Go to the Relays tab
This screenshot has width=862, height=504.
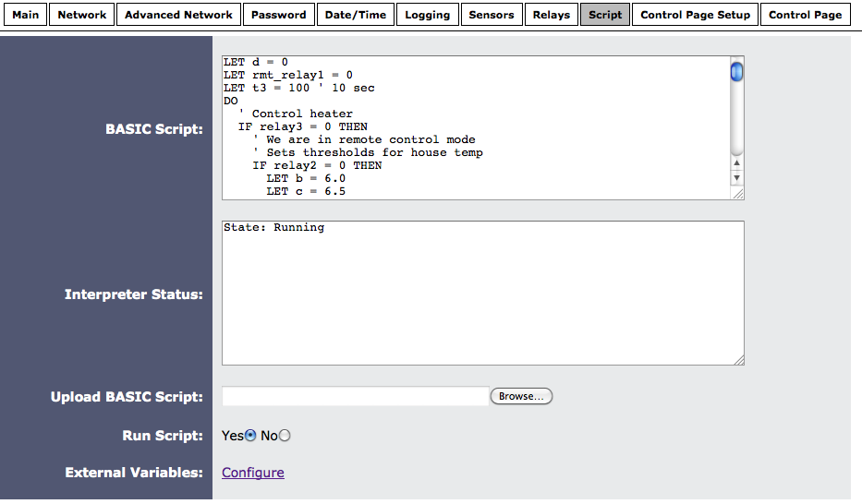click(551, 15)
